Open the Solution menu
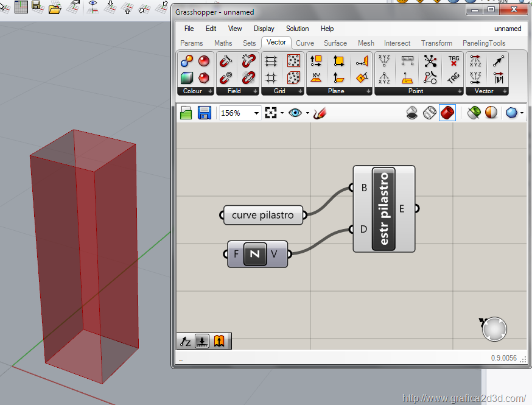532x405 pixels. tap(297, 29)
